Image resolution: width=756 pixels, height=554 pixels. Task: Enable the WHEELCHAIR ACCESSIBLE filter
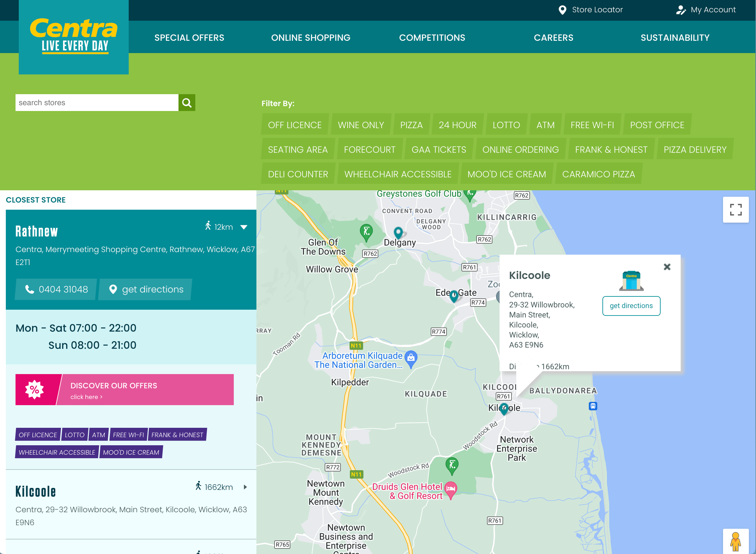pyautogui.click(x=397, y=174)
